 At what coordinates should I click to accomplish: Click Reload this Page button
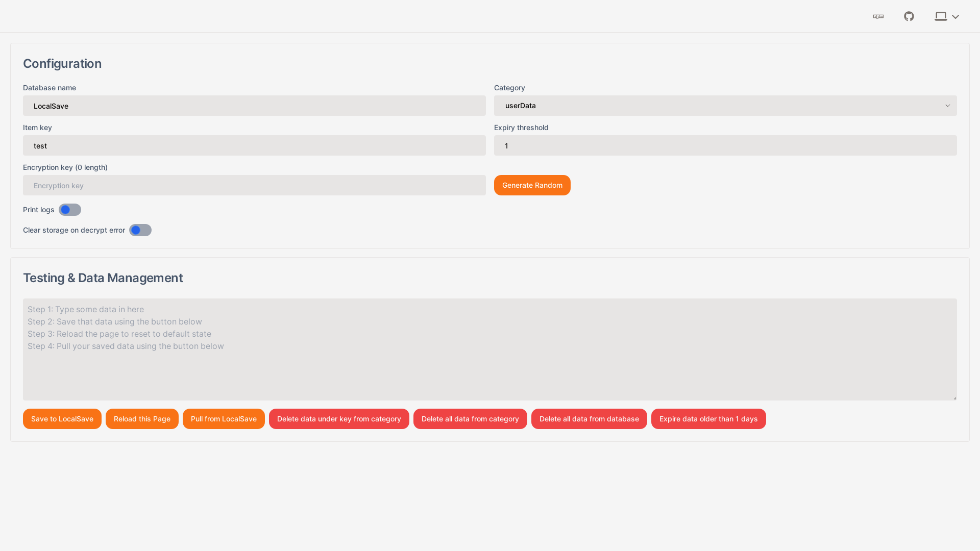click(x=142, y=419)
